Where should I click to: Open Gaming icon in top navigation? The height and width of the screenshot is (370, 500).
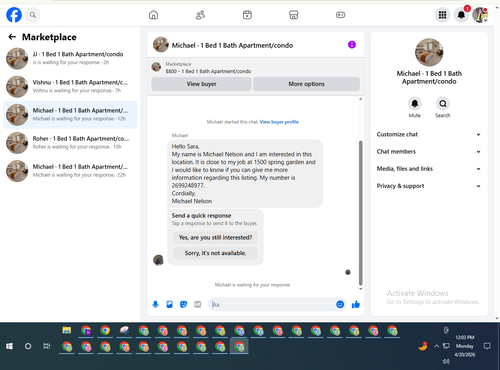(340, 15)
